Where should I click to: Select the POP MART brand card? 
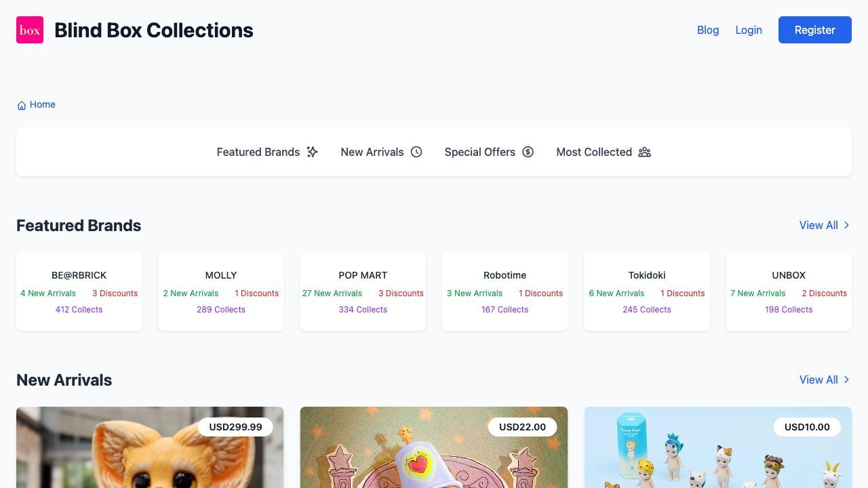pyautogui.click(x=363, y=291)
